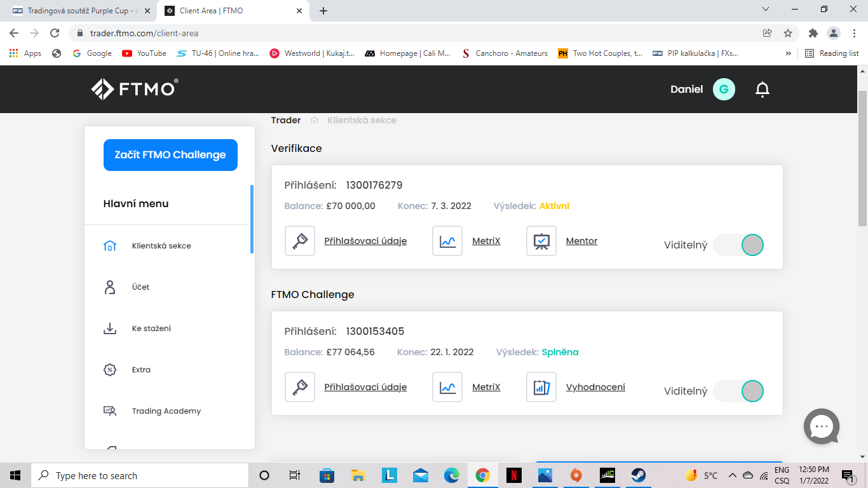The height and width of the screenshot is (488, 868).
Task: Open Task View from the taskbar
Action: coord(294,475)
